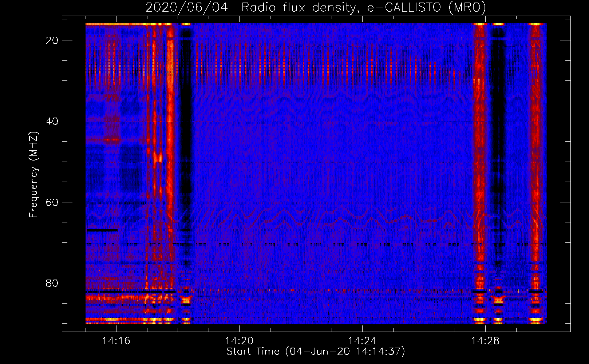Click the 20 frequency tick label
This screenshot has height=364, width=589.
[52, 40]
